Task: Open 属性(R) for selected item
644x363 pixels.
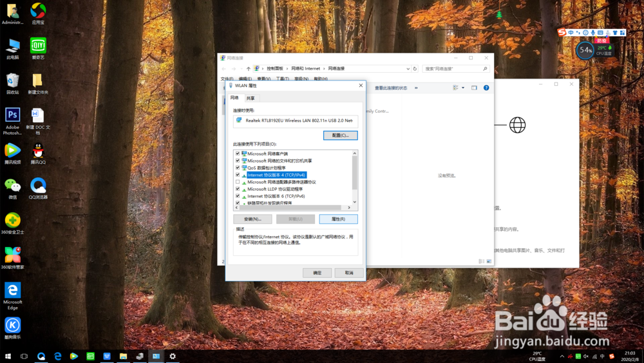Action: pos(338,219)
